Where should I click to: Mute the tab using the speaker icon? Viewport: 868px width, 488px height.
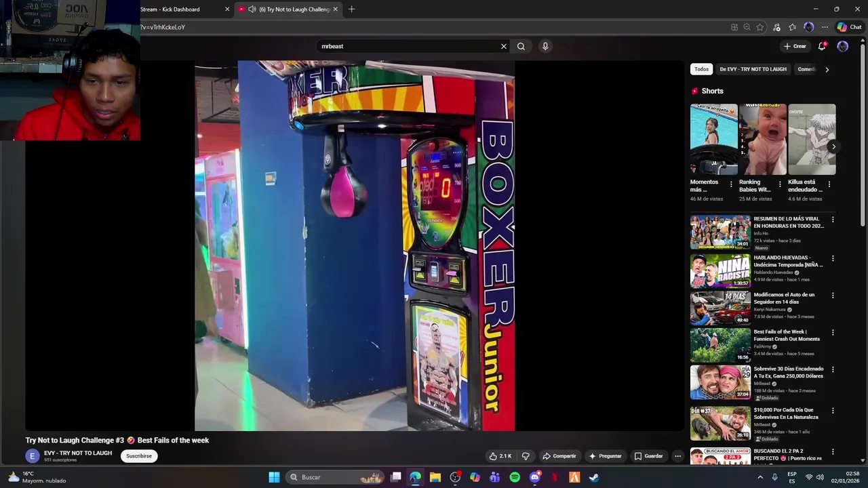pyautogui.click(x=252, y=9)
